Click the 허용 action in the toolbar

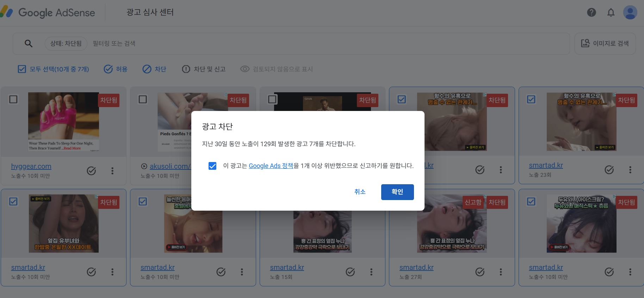click(x=116, y=69)
